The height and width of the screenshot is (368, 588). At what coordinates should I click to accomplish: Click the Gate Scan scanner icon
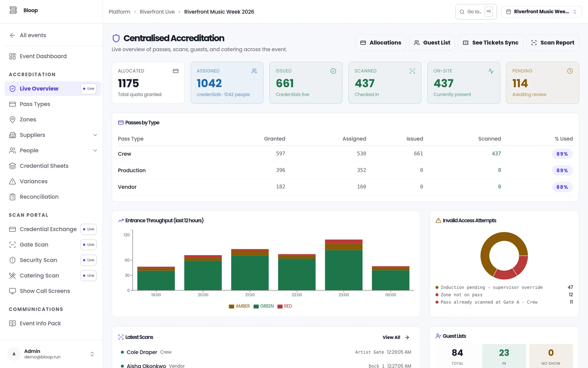(x=13, y=245)
